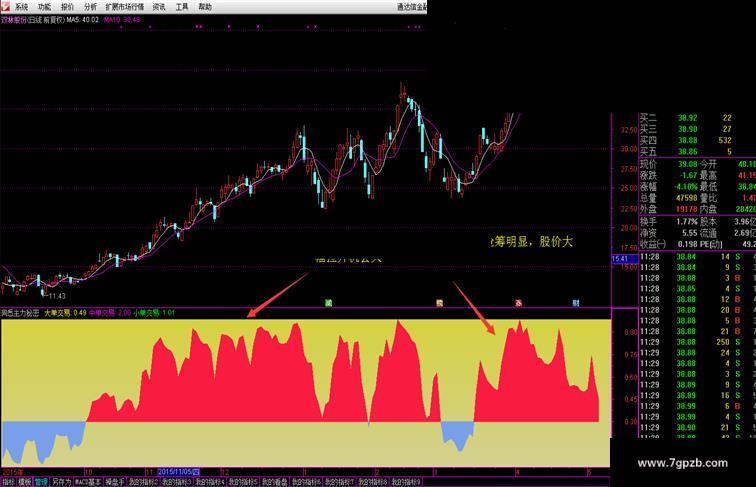756x487 pixels.
Task: Click the 收益(一) value 0.198
Action: click(688, 244)
